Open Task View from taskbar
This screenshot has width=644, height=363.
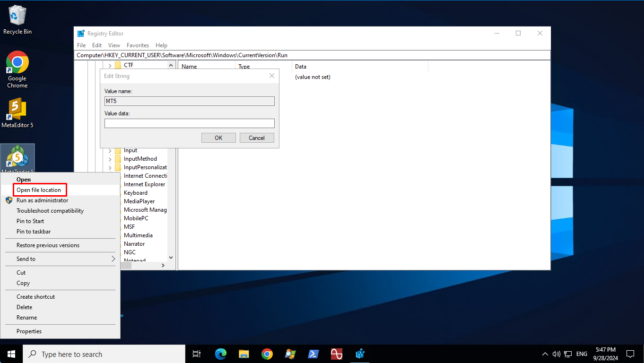coord(197,354)
